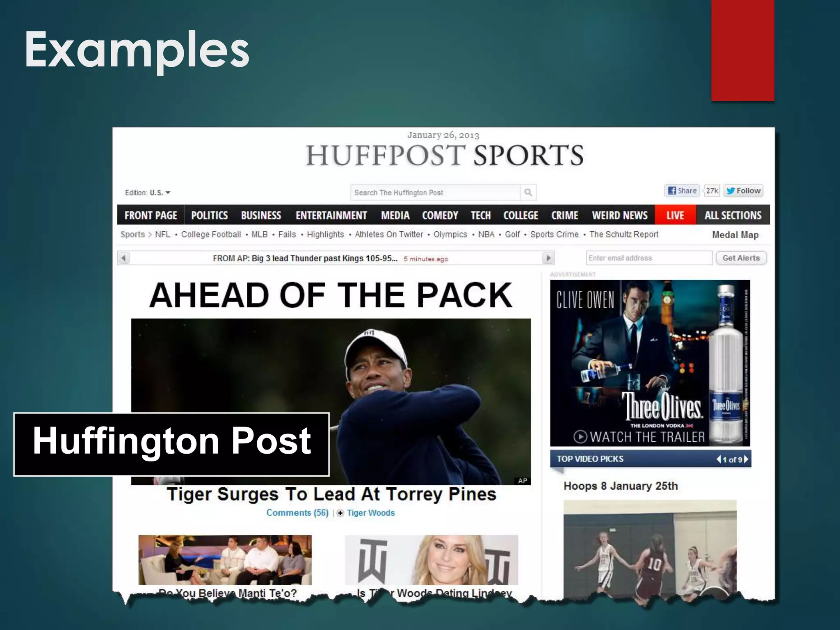840x630 pixels.
Task: Open the Entertainment section
Action: pyautogui.click(x=331, y=215)
